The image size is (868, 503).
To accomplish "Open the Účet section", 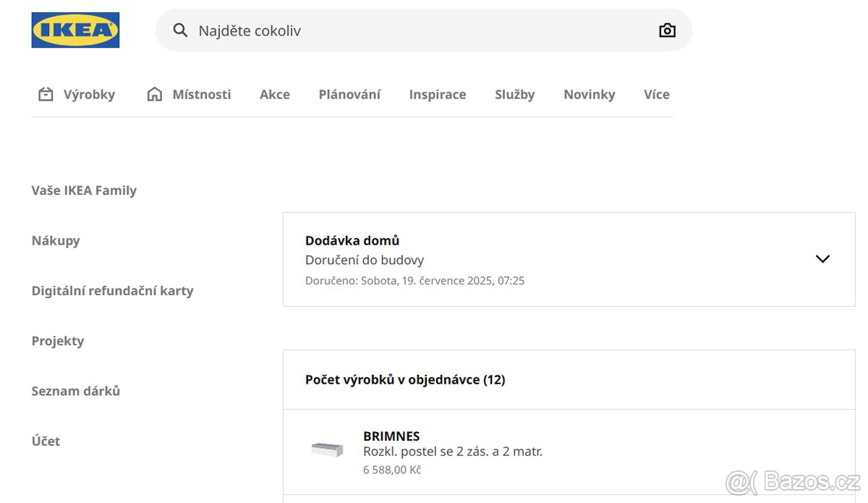I will (x=46, y=441).
